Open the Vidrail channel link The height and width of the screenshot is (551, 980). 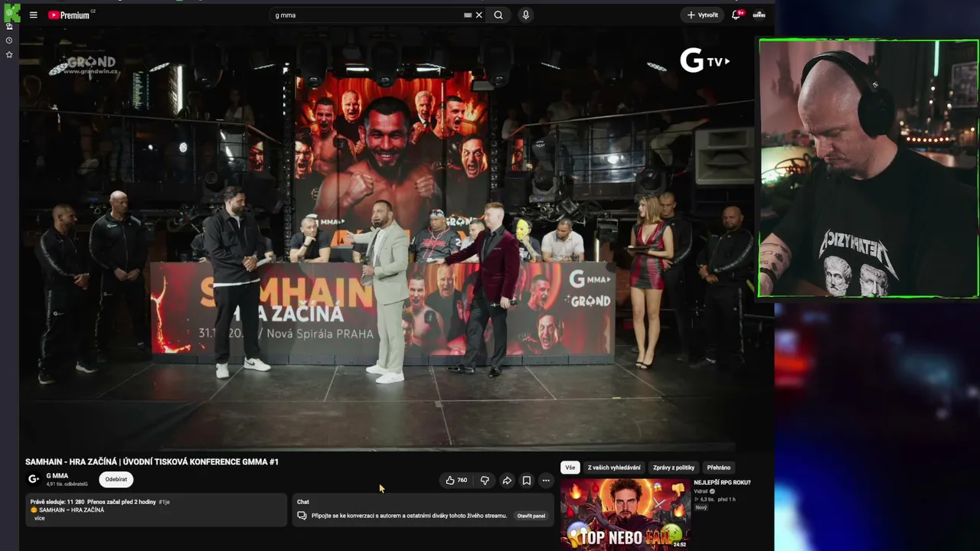pyautogui.click(x=701, y=491)
